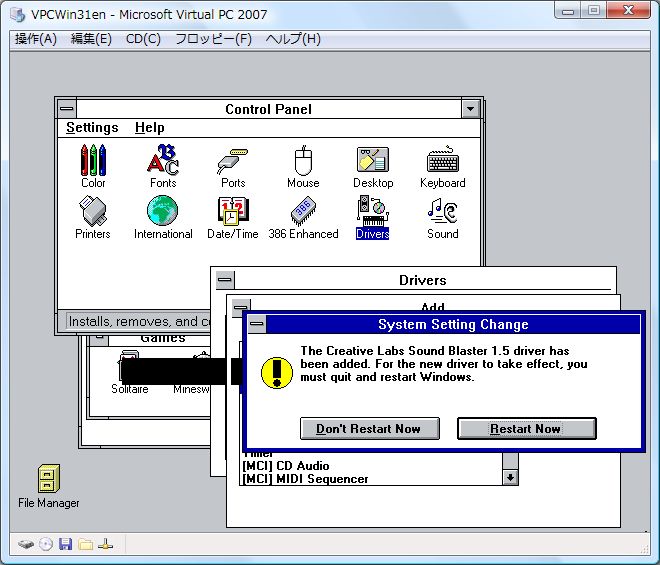The height and width of the screenshot is (565, 660).
Task: Open the Mouse control panel icon
Action: (303, 166)
